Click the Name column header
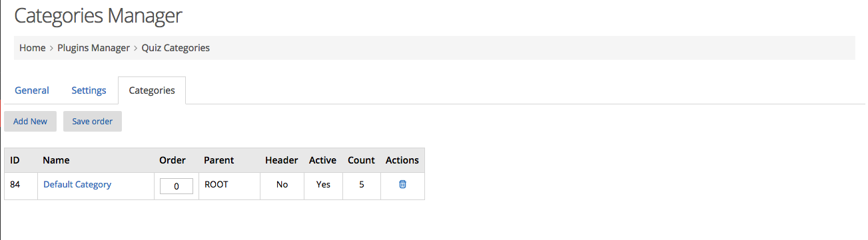 click(56, 160)
